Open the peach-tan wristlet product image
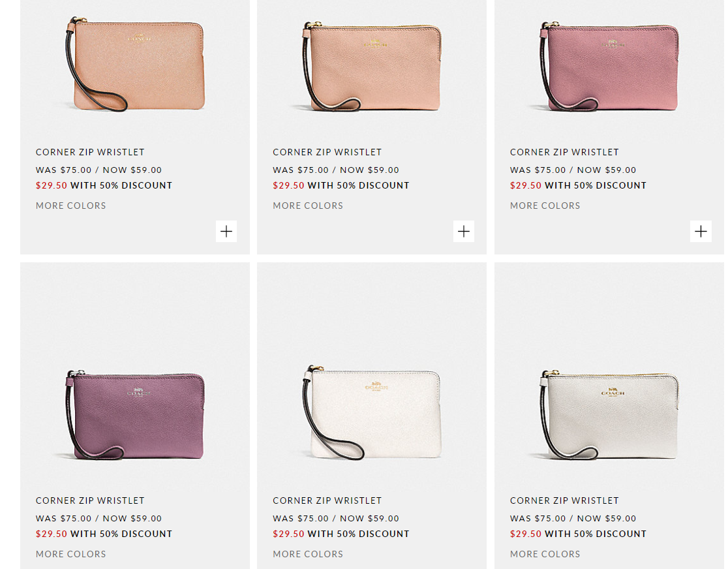The width and height of the screenshot is (728, 569). pyautogui.click(x=135, y=66)
